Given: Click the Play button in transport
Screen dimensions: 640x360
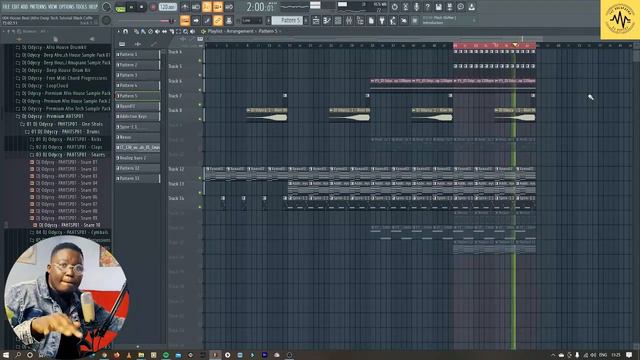Looking at the screenshot, I should tap(131, 7).
